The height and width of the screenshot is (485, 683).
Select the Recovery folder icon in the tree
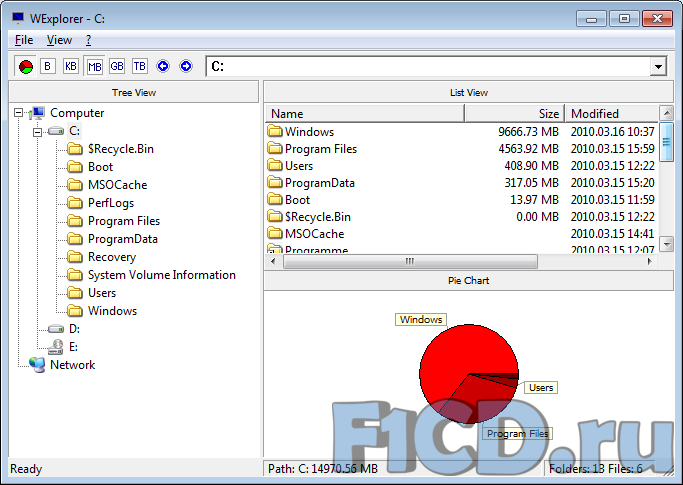75,257
